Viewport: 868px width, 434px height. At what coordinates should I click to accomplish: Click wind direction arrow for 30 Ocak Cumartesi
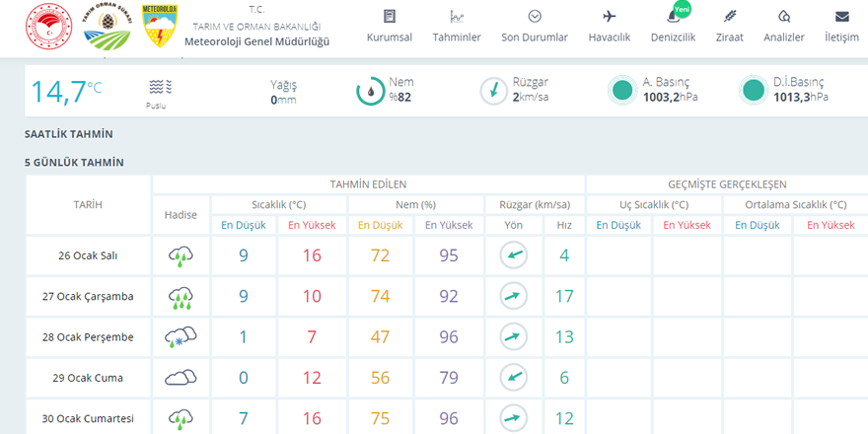pyautogui.click(x=514, y=418)
